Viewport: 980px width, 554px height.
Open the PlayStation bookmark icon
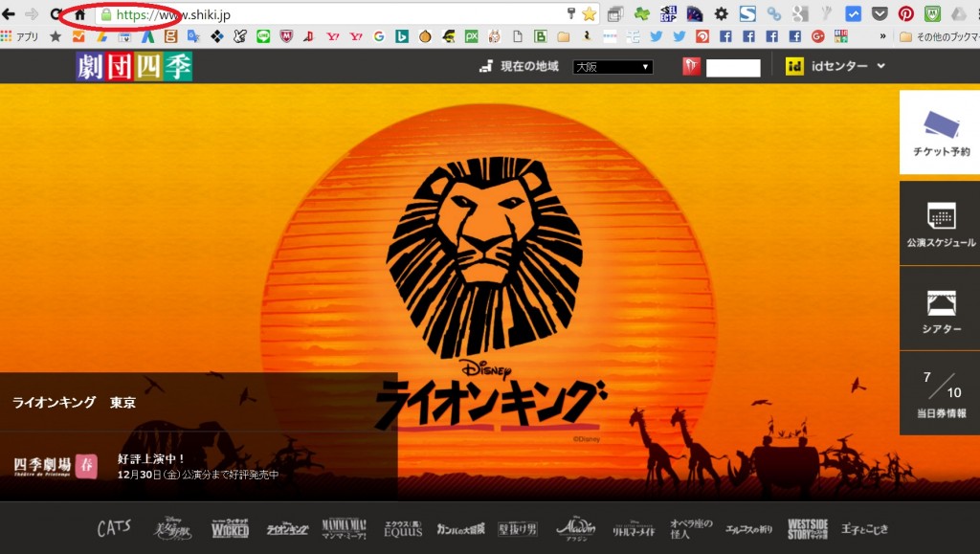point(309,37)
